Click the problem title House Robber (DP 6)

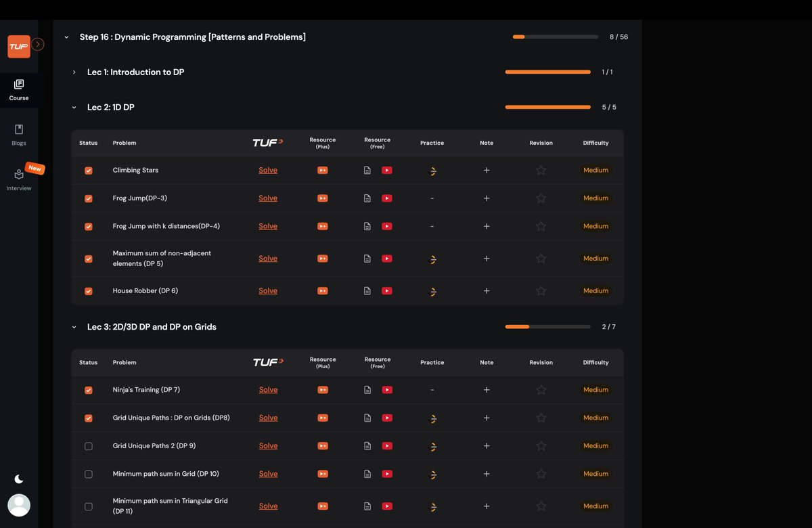click(x=145, y=291)
